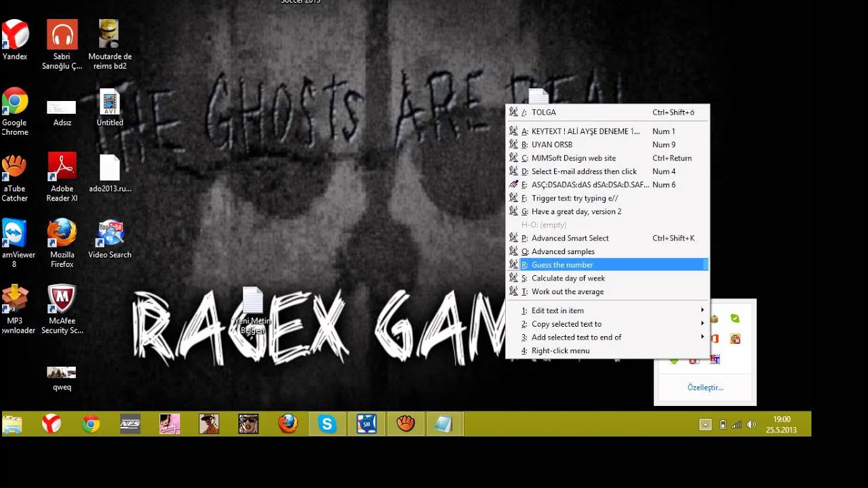868x488 pixels.
Task: Click the battery icon in system tray
Action: click(723, 425)
